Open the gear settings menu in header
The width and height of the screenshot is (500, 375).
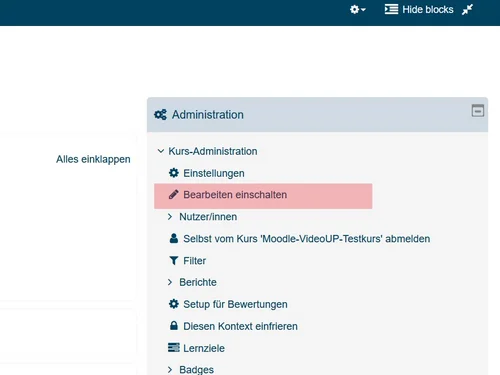(358, 9)
